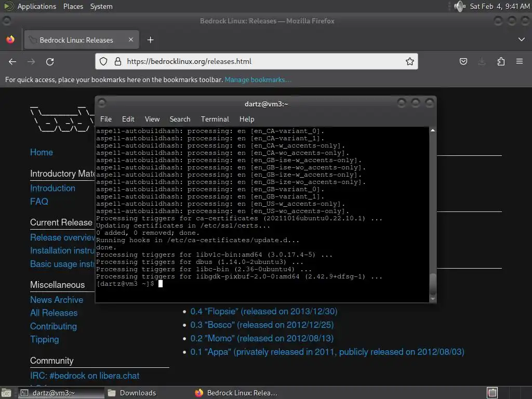
Task: Open terminal Edit menu
Action: pyautogui.click(x=128, y=119)
